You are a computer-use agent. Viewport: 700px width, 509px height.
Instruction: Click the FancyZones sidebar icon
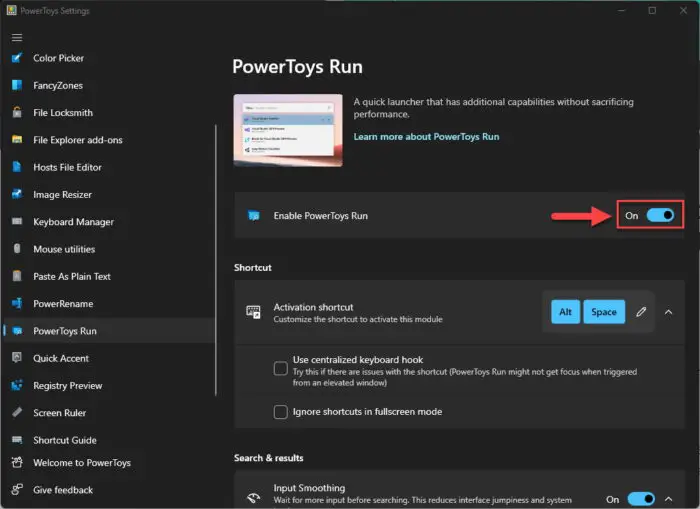(x=17, y=85)
